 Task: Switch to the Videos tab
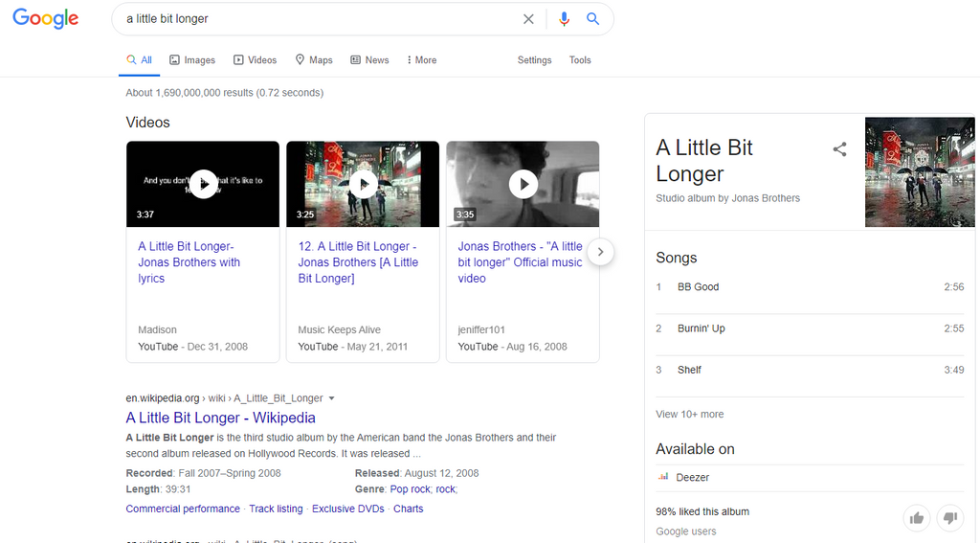[x=255, y=60]
